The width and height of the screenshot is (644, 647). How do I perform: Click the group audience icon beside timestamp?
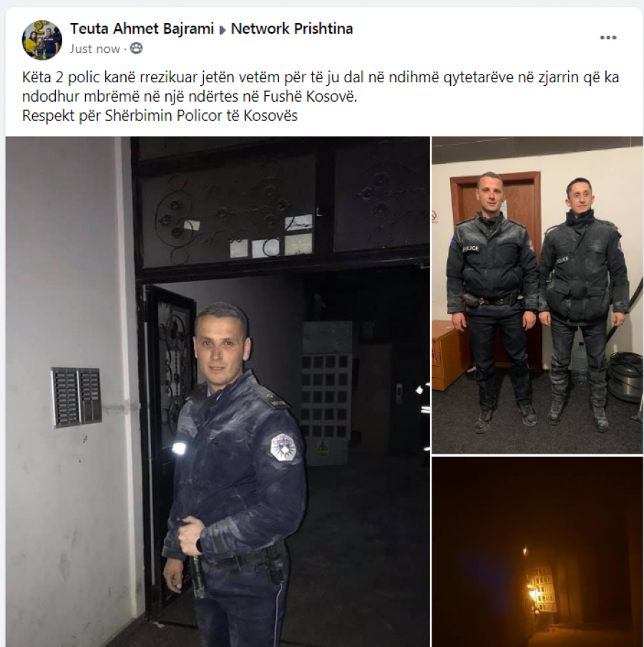pyautogui.click(x=136, y=49)
